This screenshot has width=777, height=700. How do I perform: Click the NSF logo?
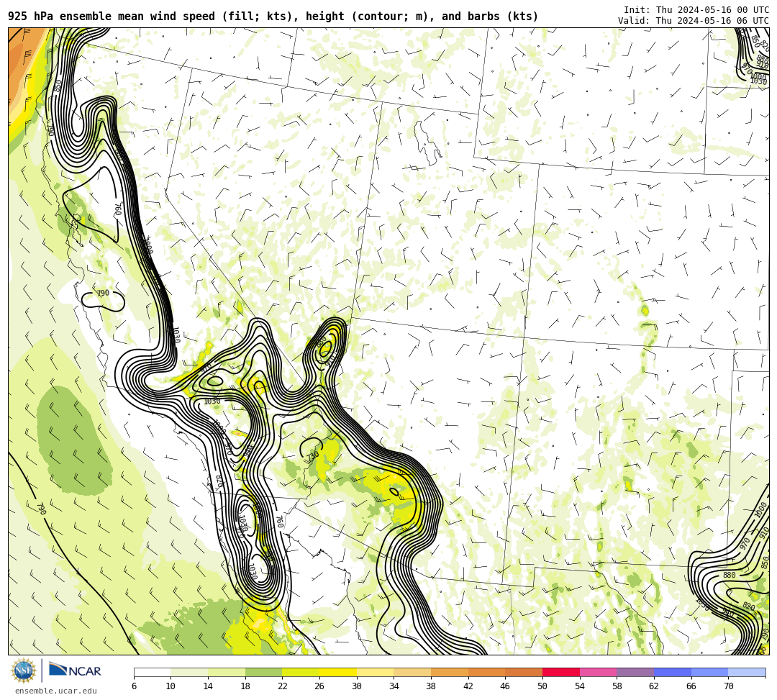pyautogui.click(x=23, y=671)
